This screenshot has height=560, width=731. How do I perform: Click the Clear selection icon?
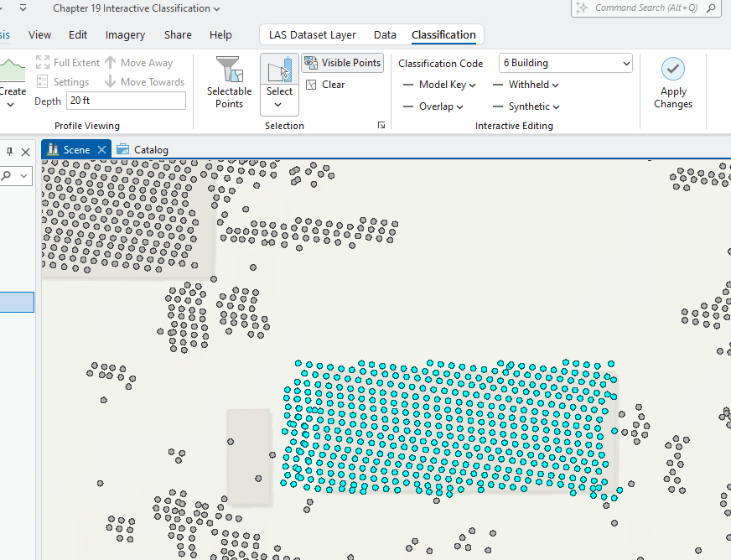pyautogui.click(x=311, y=84)
